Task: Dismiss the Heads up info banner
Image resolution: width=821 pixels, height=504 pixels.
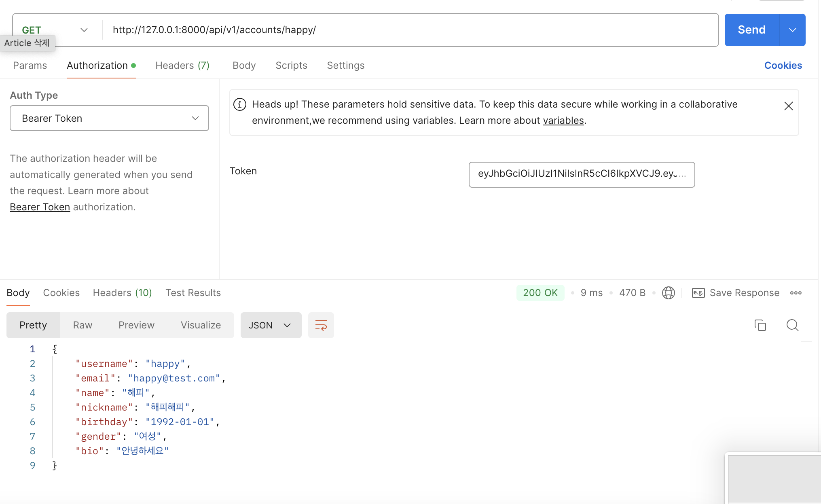Action: (x=788, y=106)
